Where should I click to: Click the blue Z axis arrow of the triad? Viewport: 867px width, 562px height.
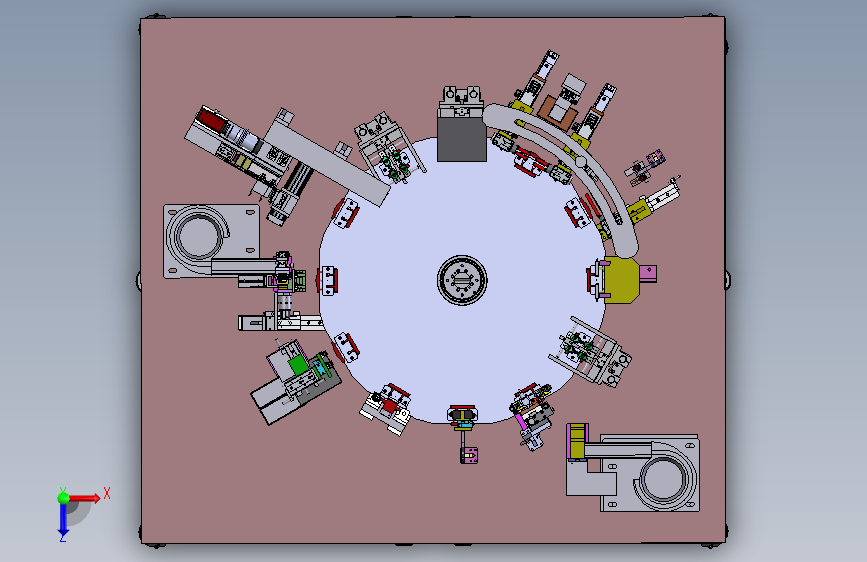pyautogui.click(x=63, y=521)
